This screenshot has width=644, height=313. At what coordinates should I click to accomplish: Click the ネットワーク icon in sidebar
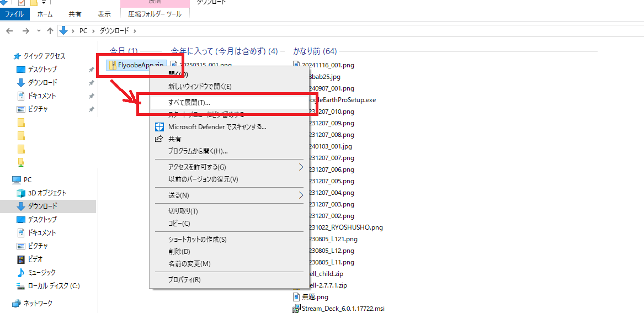tap(17, 304)
